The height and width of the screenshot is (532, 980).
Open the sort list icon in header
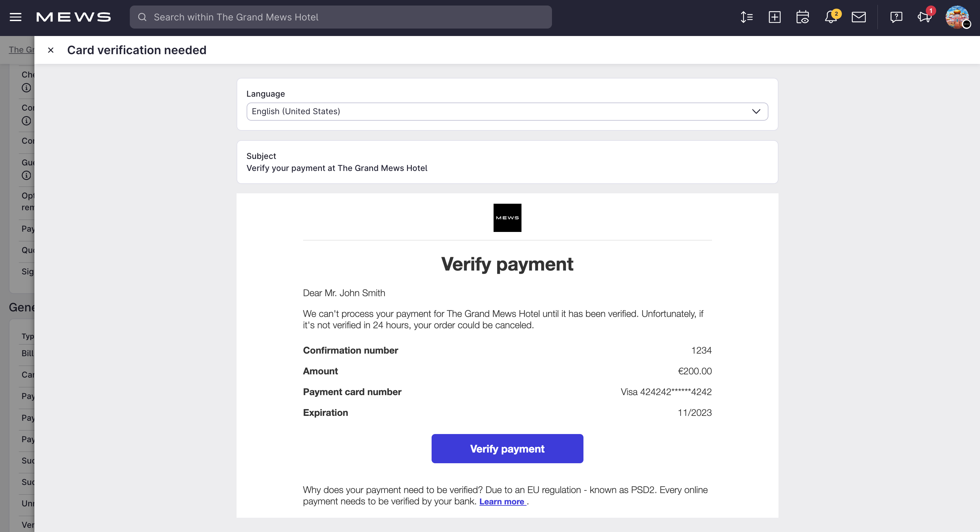[x=746, y=17]
